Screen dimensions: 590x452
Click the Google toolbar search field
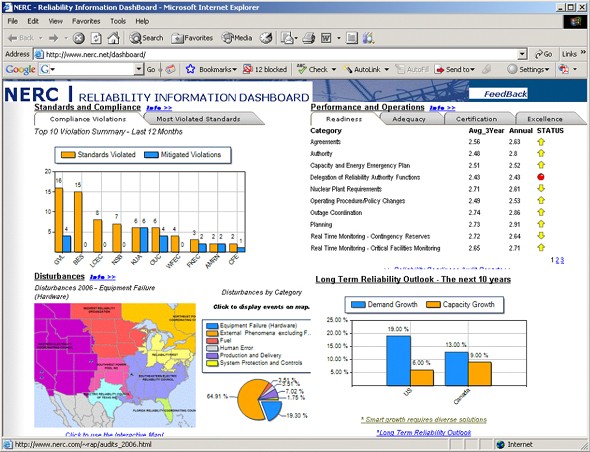91,69
